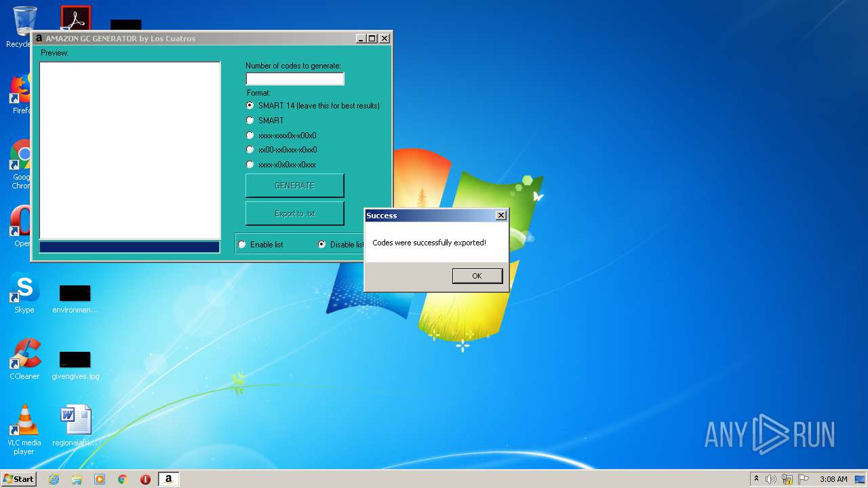Launch the Skype desktop shortcut
Screen dimensions: 868x488
pyautogui.click(x=24, y=293)
